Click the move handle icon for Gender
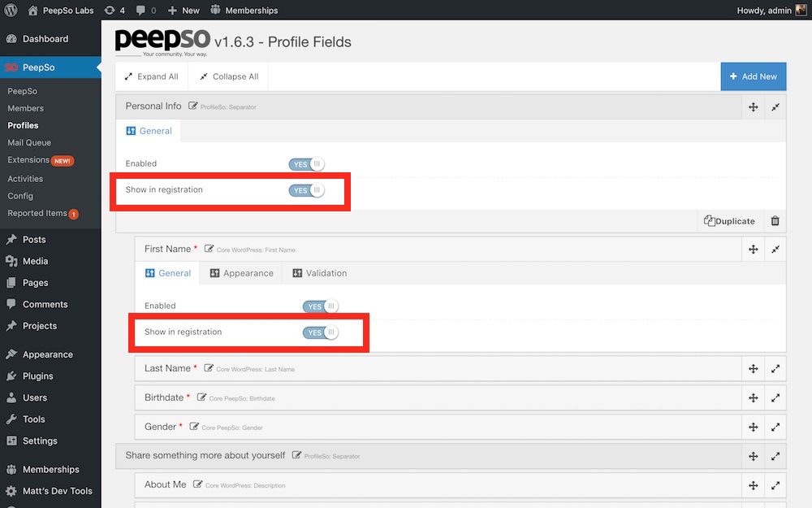 pyautogui.click(x=753, y=428)
